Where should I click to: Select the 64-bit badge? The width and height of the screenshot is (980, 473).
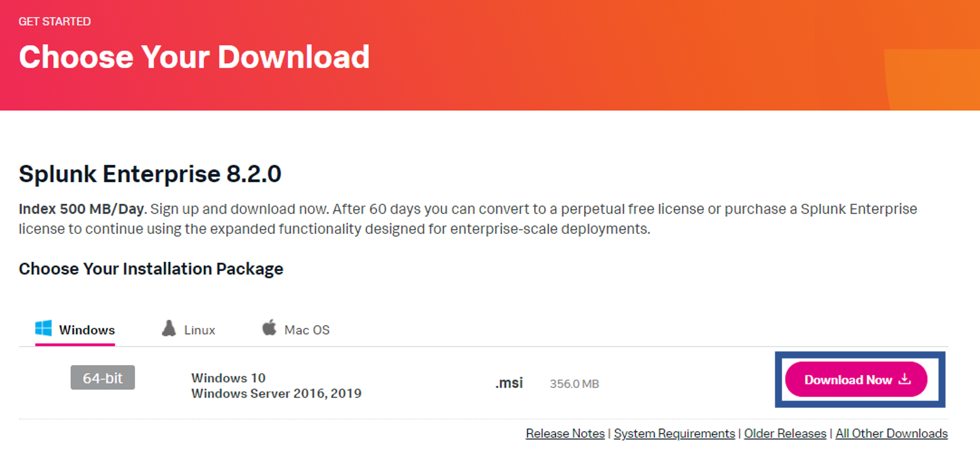click(x=103, y=378)
